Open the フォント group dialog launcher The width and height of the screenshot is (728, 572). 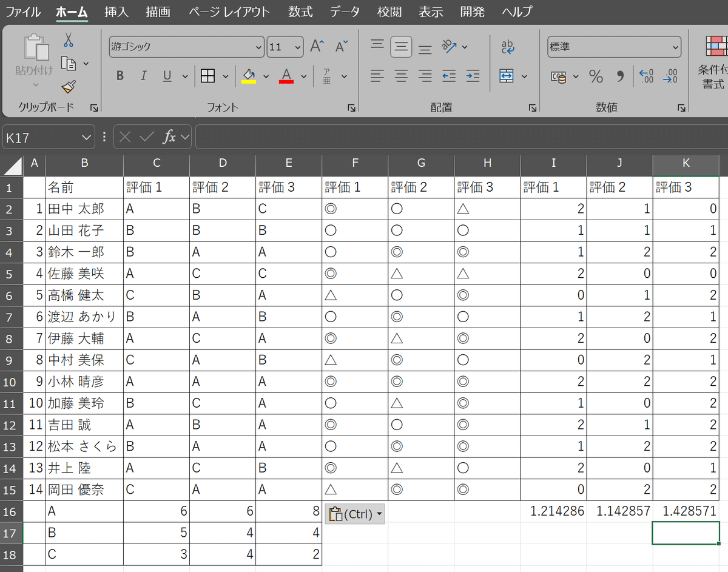pos(352,108)
